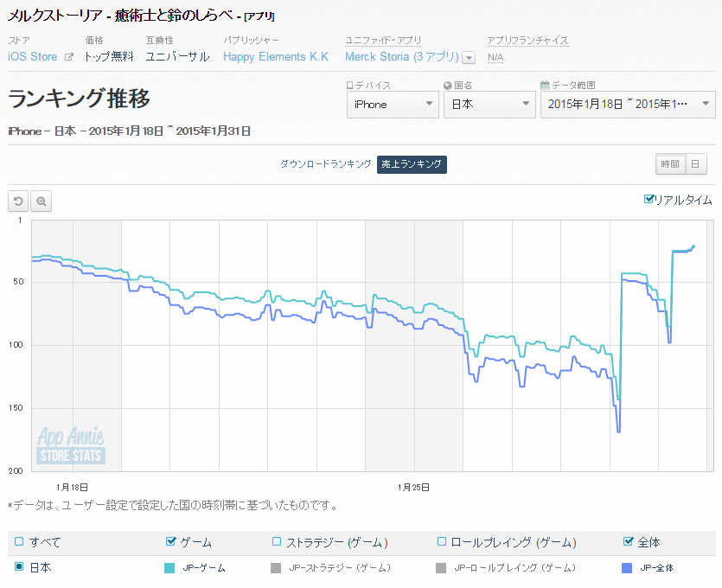Open the 日本 country dropdown

(489, 105)
